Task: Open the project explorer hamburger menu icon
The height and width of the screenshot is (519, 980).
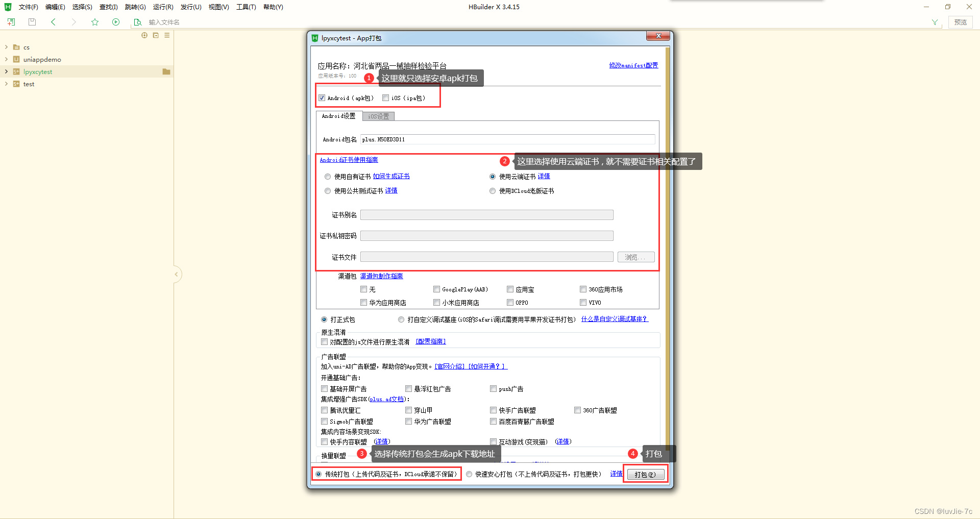Action: (166, 35)
